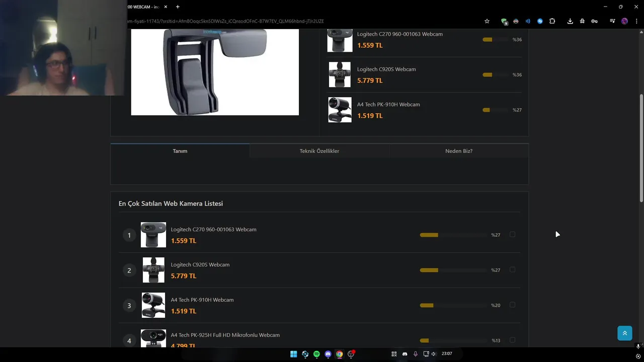Viewport: 644px width, 362px height.
Task: Open Discord from the taskbar
Action: pos(328,354)
